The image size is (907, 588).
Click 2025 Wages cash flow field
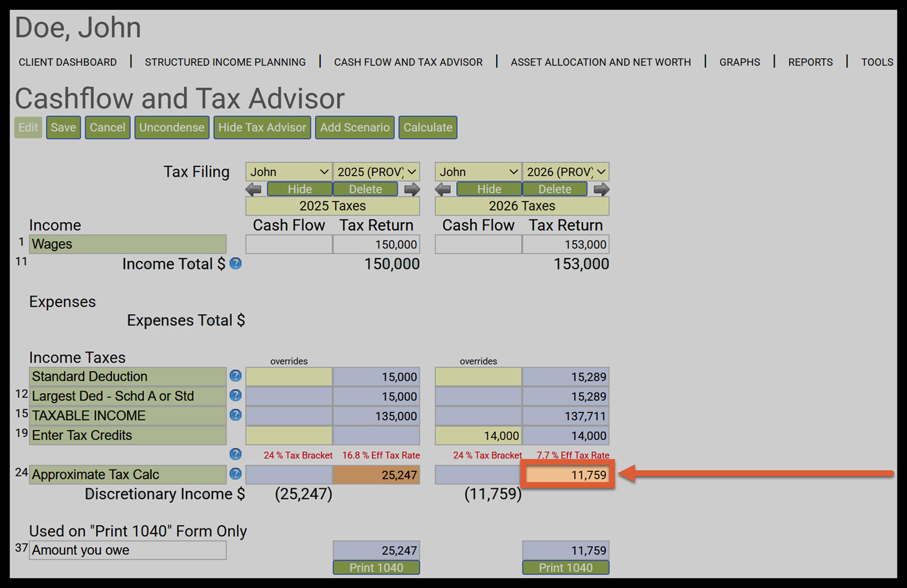coord(289,244)
